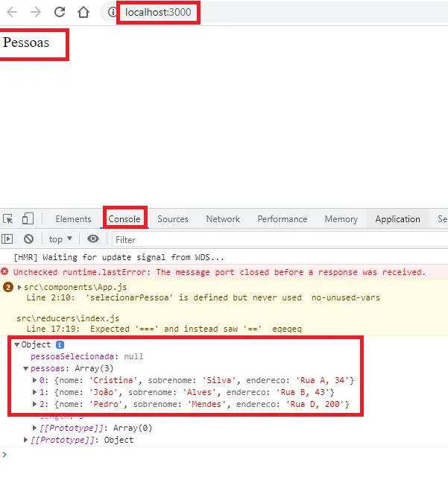Screen dimensions: 448x483
Task: Expand the src\components\App.js warning
Action: pyautogui.click(x=19, y=288)
